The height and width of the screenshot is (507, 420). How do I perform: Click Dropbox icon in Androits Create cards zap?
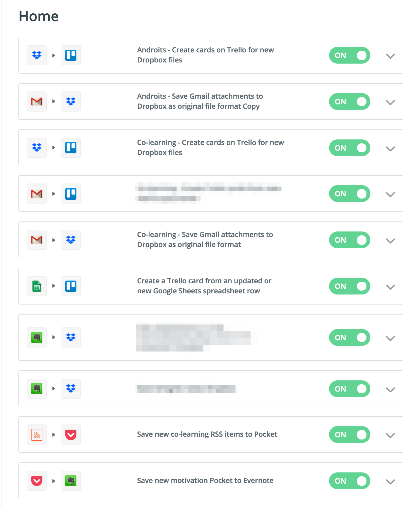pos(37,55)
